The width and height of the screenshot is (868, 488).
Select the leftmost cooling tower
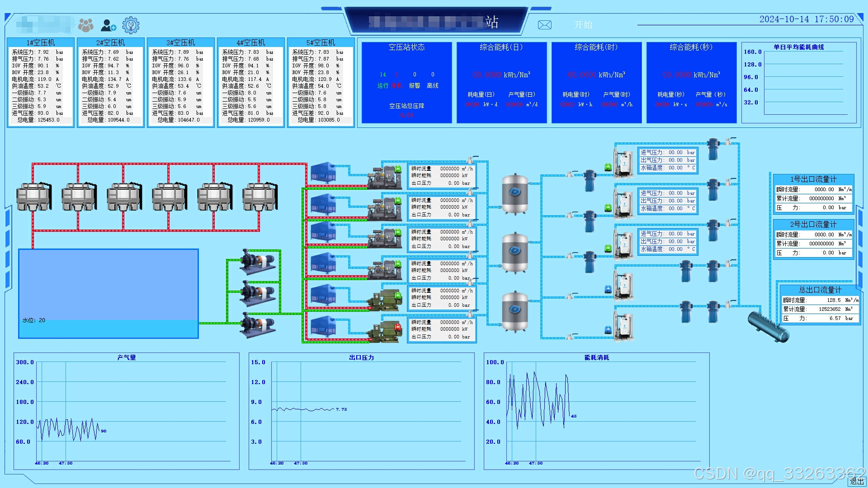[34, 197]
